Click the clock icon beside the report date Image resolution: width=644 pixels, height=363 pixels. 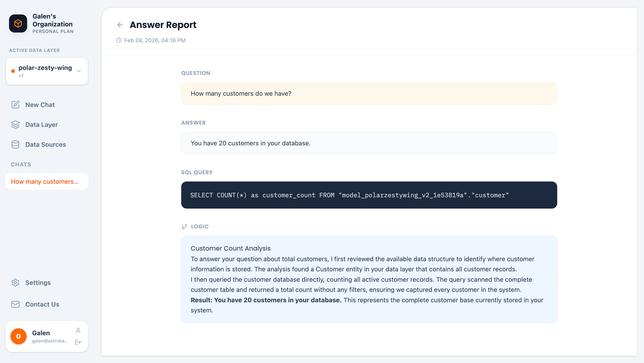pos(119,40)
